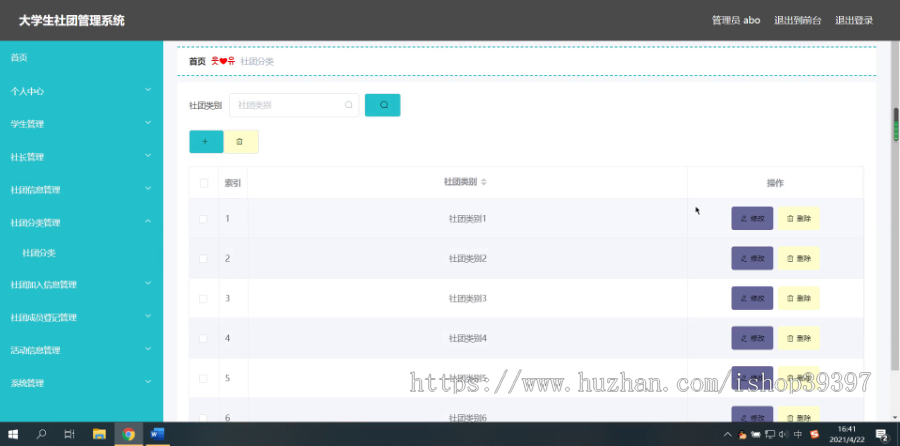Click 社团分类 in the breadcrumb
This screenshot has height=446, width=900.
(x=257, y=61)
